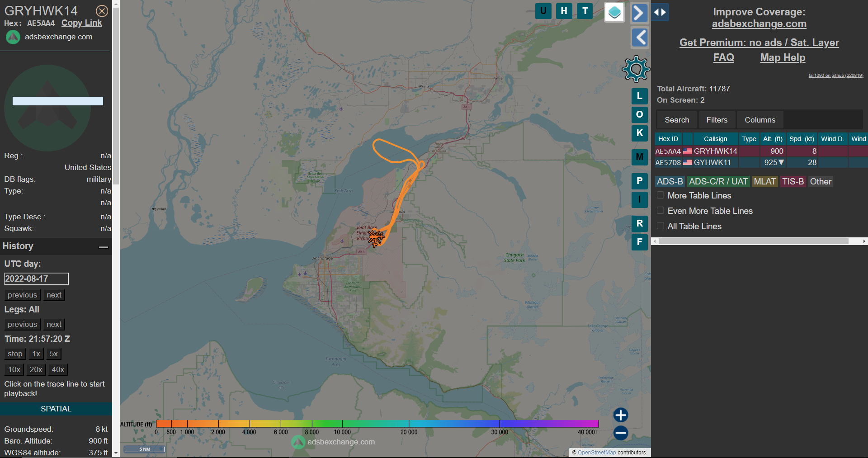Go to next UTC day

(x=54, y=295)
